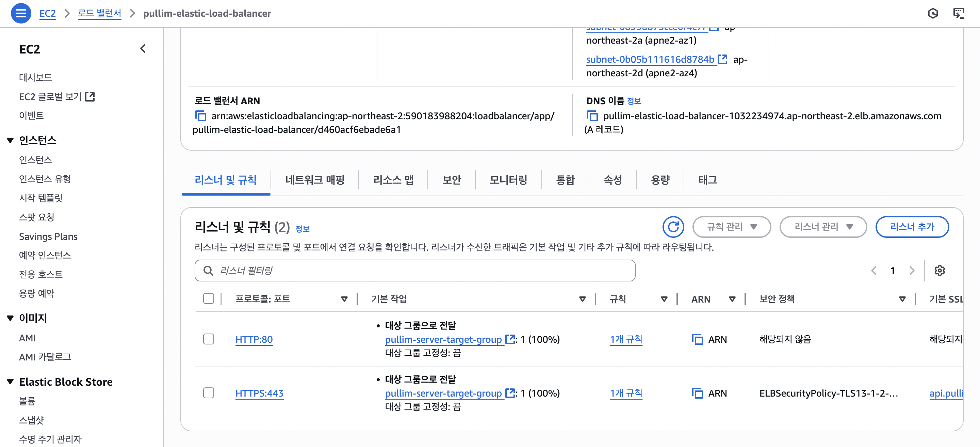This screenshot has height=447, width=980.
Task: Open the 규칙 관리 dropdown
Action: click(731, 227)
